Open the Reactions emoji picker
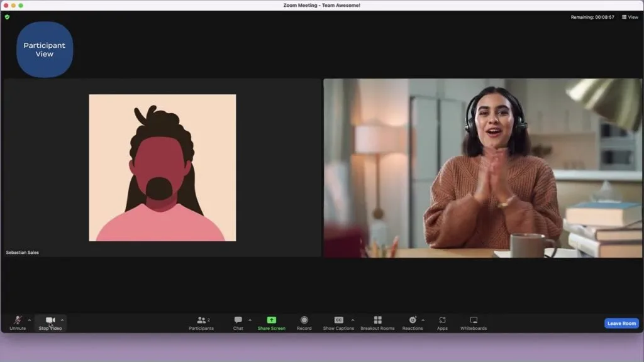This screenshot has width=644, height=362. click(x=413, y=321)
